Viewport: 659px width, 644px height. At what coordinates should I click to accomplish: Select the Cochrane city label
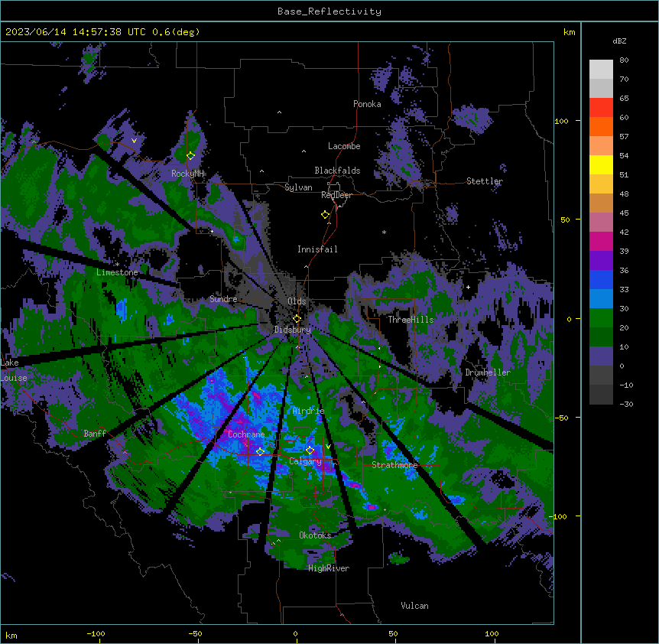click(x=246, y=434)
